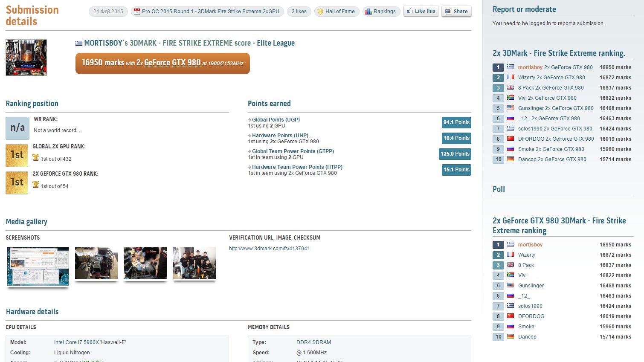This screenshot has width=644, height=362.
Task: Open Gunslinger 2x GeForce GTX 980 ranking entry
Action: tap(556, 108)
